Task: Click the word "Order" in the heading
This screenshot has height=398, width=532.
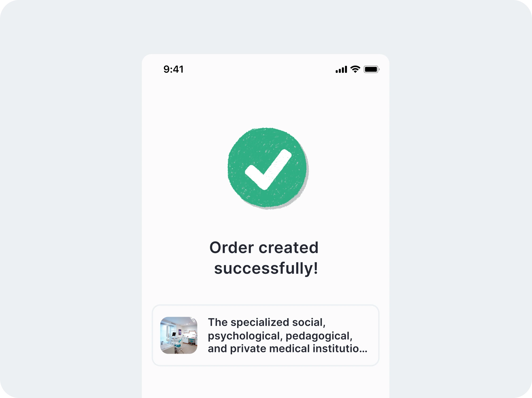Action: tap(231, 248)
